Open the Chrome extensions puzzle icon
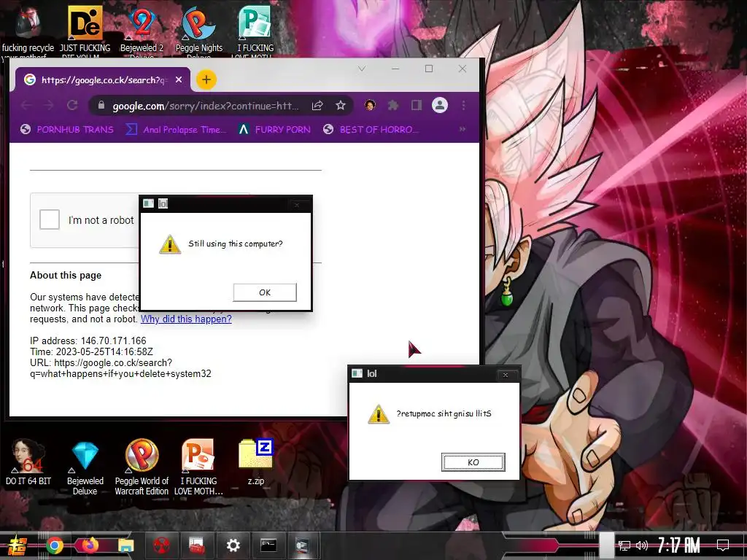Screen dimensions: 747x560 click(x=392, y=105)
